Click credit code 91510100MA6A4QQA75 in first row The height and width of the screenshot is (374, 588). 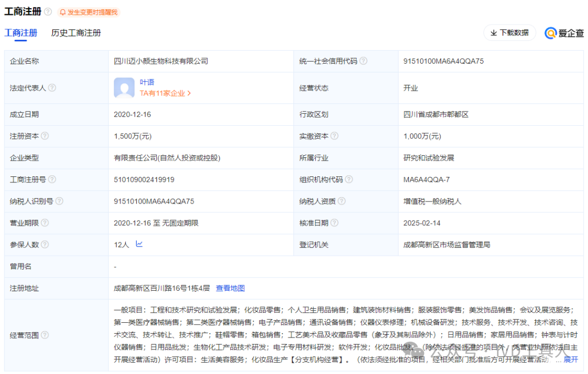(x=444, y=61)
